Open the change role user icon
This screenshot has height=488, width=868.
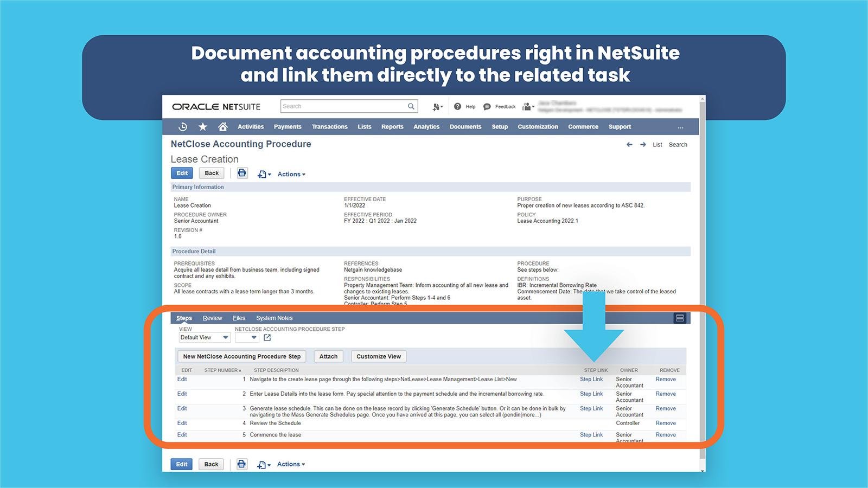tap(528, 106)
